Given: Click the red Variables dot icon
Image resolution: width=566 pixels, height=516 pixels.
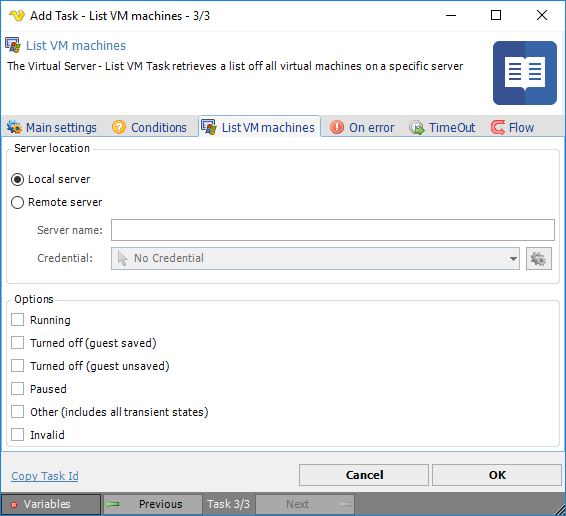Looking at the screenshot, I should (14, 505).
